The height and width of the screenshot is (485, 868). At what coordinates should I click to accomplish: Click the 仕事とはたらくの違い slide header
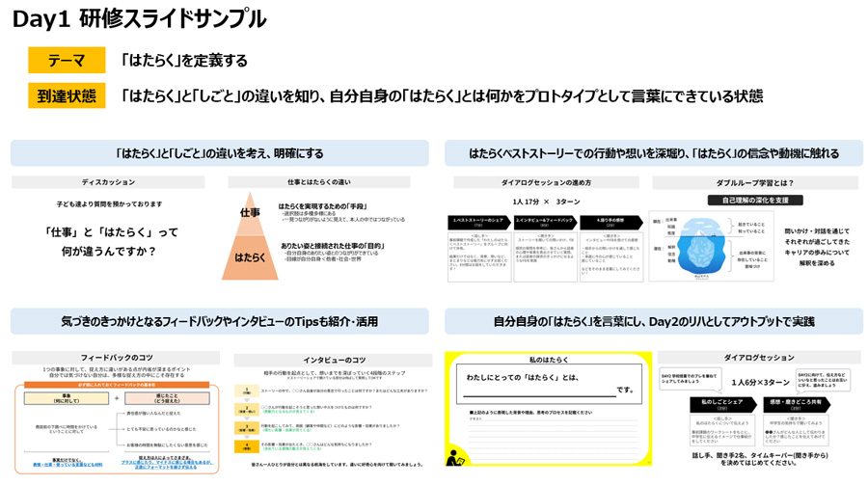pyautogui.click(x=318, y=181)
